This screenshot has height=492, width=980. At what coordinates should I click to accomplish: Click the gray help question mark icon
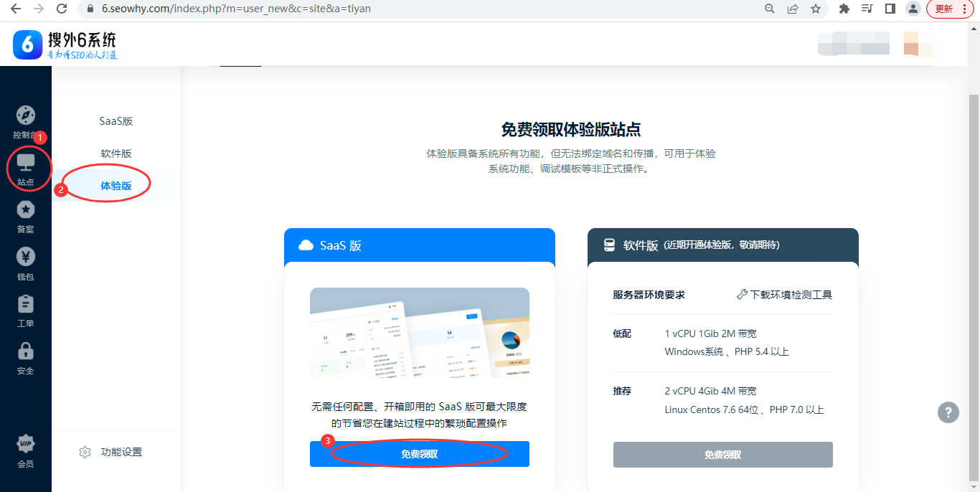pyautogui.click(x=948, y=412)
